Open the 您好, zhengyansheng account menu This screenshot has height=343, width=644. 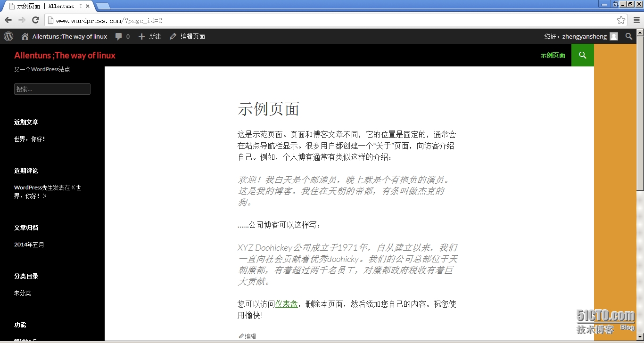pyautogui.click(x=581, y=36)
